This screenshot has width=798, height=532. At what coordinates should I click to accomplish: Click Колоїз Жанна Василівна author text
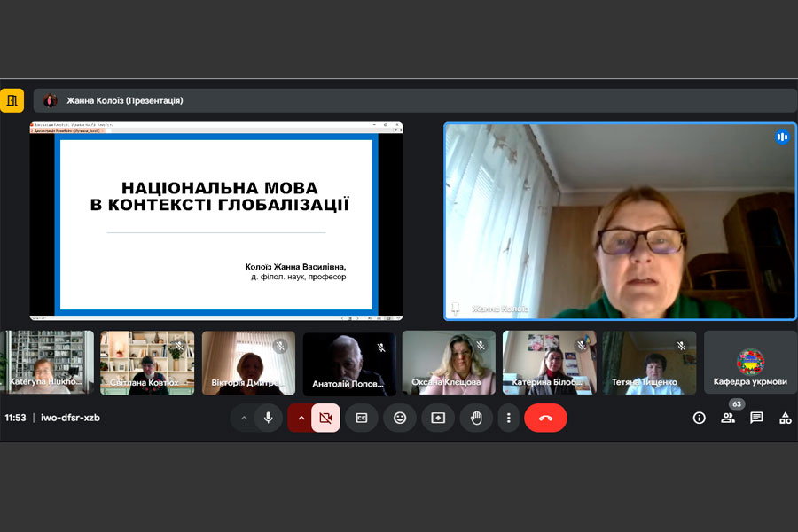point(295,266)
